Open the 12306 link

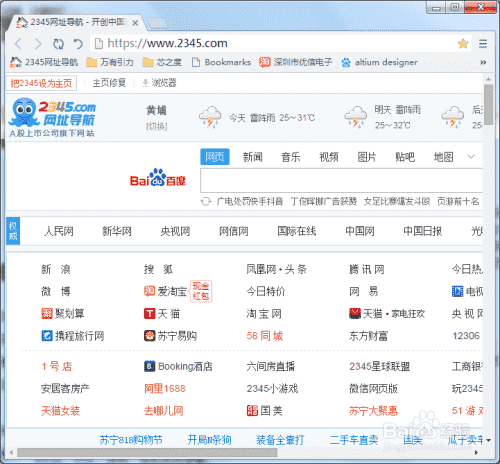[466, 336]
